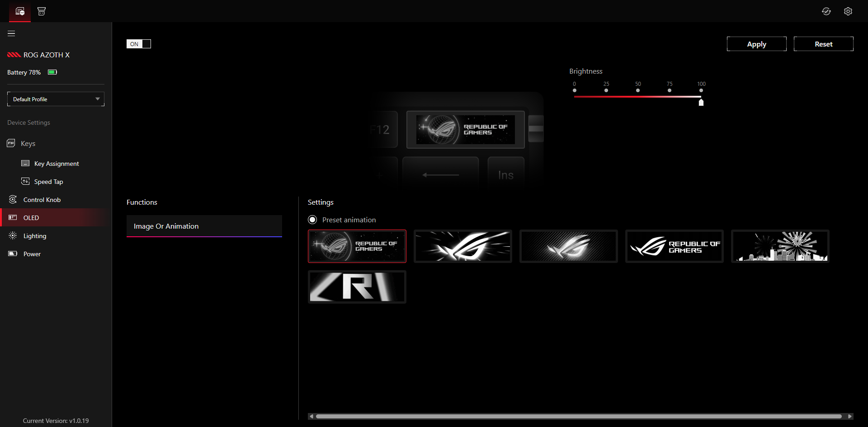Open Key Assignment page
This screenshot has height=427, width=868.
pos(57,164)
